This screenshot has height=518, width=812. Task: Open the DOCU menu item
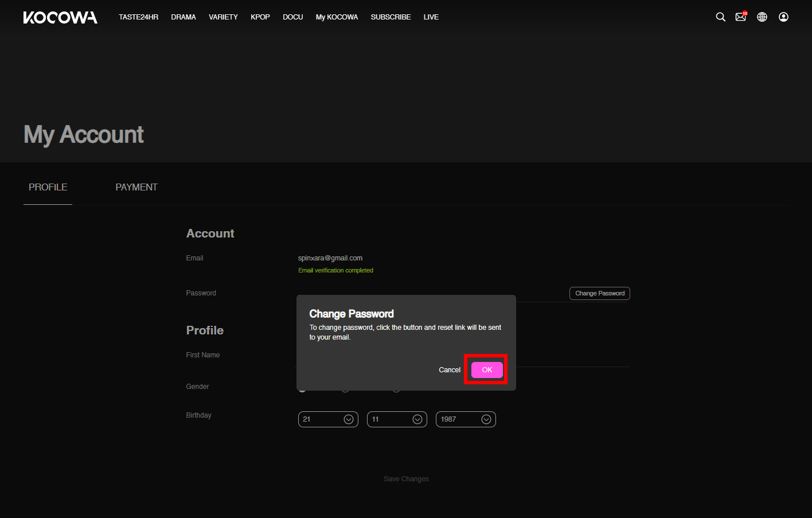(293, 17)
